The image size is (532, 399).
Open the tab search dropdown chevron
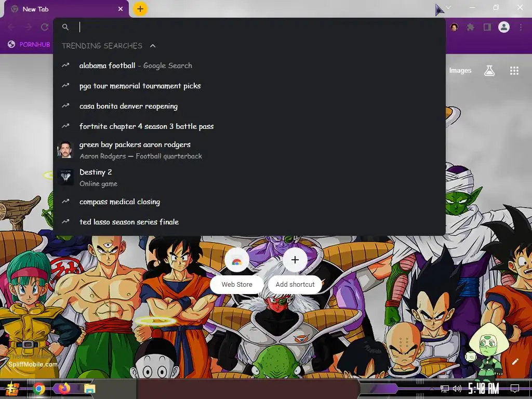(x=448, y=7)
